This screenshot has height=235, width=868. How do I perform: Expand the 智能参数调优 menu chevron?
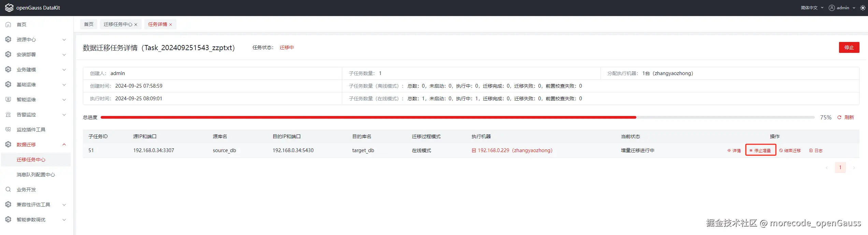tap(64, 220)
